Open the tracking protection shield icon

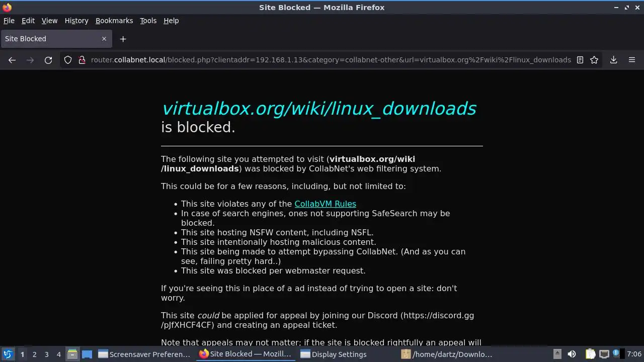pyautogui.click(x=68, y=60)
